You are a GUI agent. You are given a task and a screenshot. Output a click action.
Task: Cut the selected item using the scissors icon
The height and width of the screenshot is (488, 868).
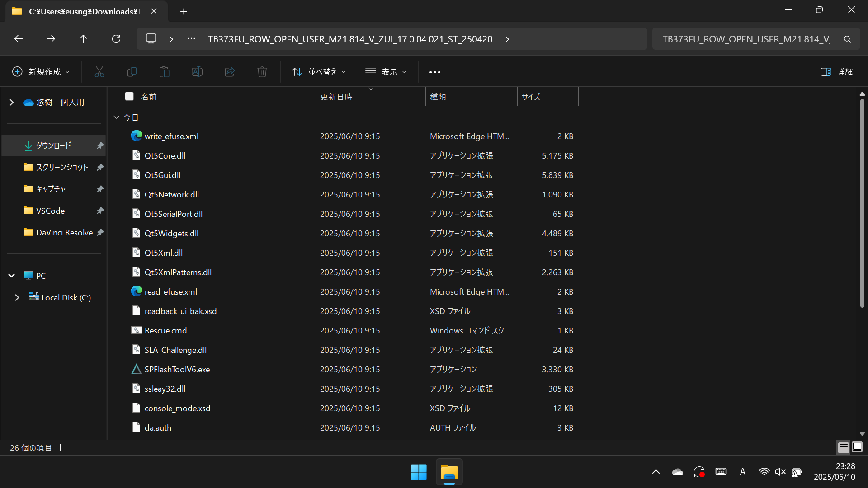coord(99,72)
